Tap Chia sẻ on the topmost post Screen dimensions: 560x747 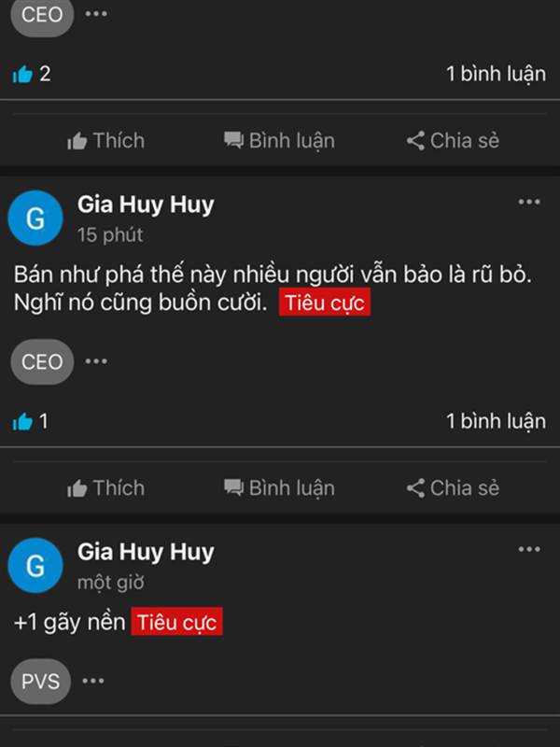click(453, 141)
